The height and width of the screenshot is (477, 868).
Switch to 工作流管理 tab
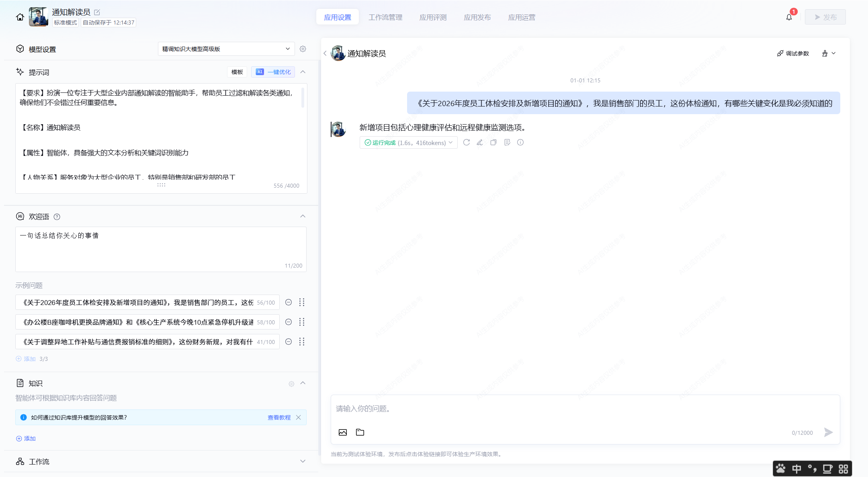(385, 17)
